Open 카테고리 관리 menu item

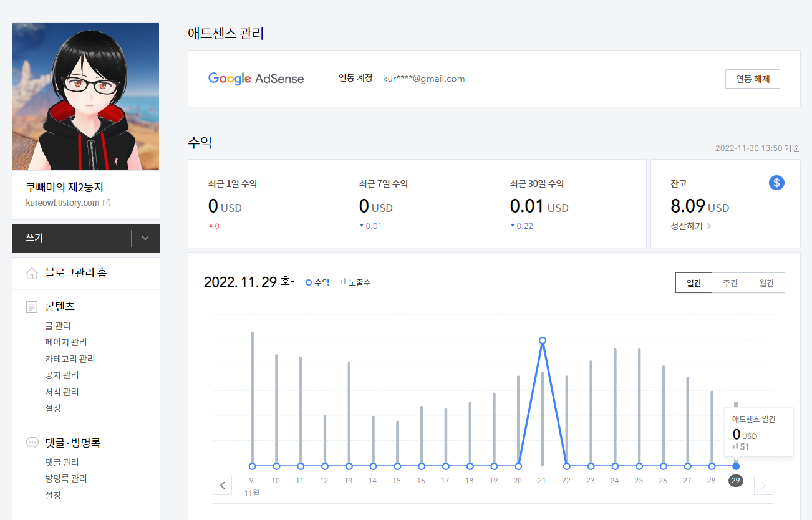point(70,359)
